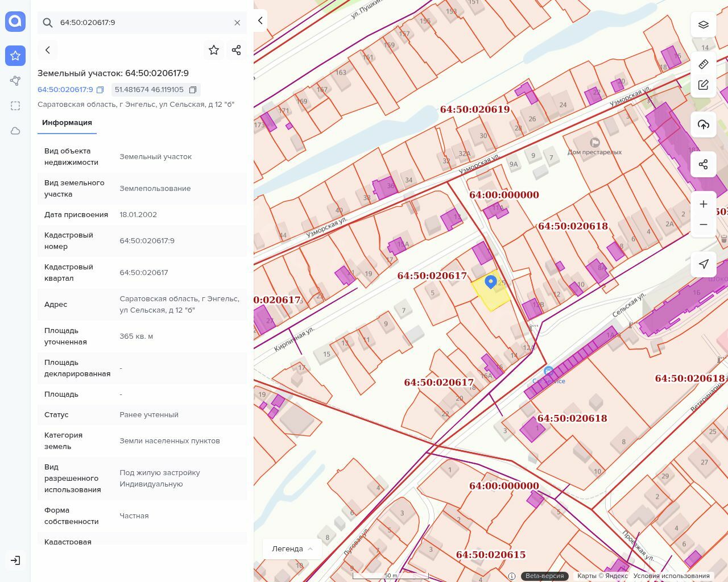The width and height of the screenshot is (728, 582).
Task: Open Favorites in the left sidebar
Action: point(15,56)
